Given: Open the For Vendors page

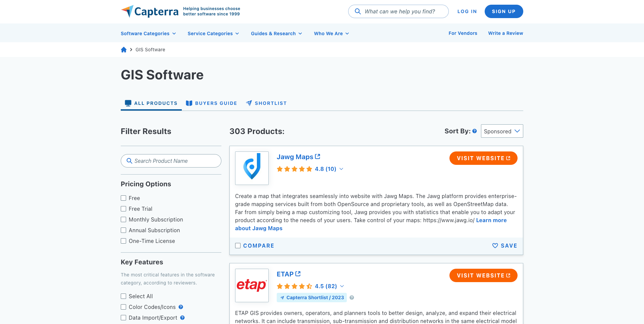Looking at the screenshot, I should point(463,33).
